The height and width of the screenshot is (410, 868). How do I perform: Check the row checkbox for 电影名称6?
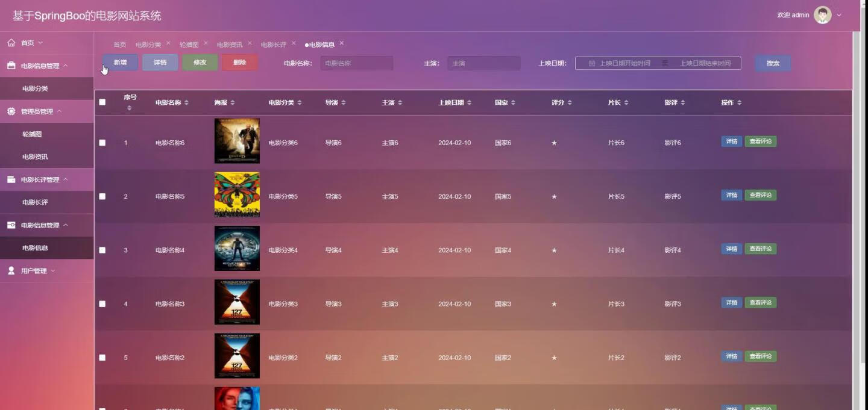[102, 143]
